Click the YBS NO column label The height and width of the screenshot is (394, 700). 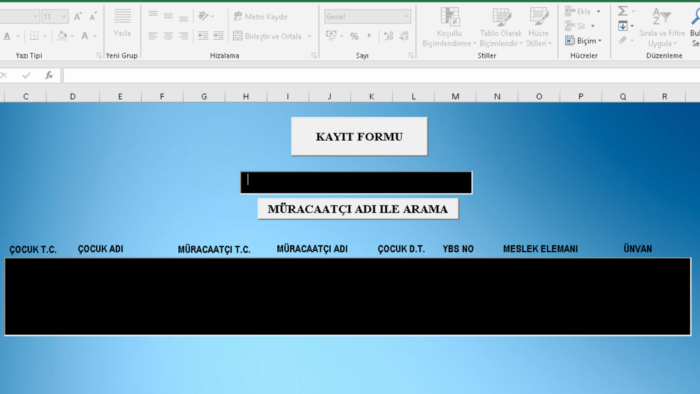pyautogui.click(x=458, y=249)
